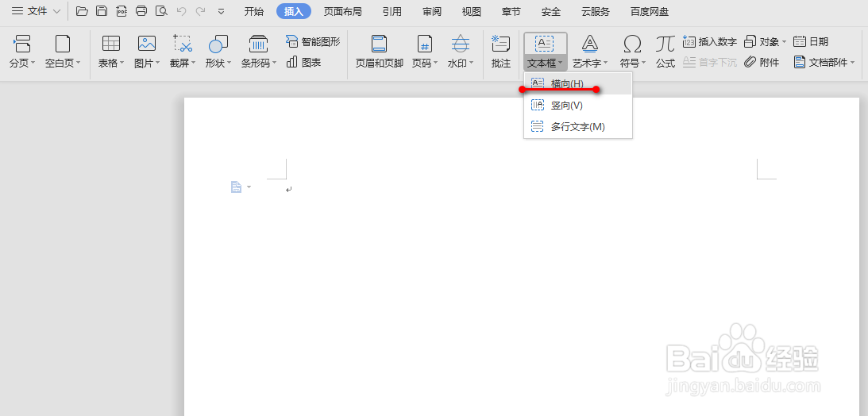Open print preview icon
Image resolution: width=868 pixels, height=416 pixels.
click(162, 11)
